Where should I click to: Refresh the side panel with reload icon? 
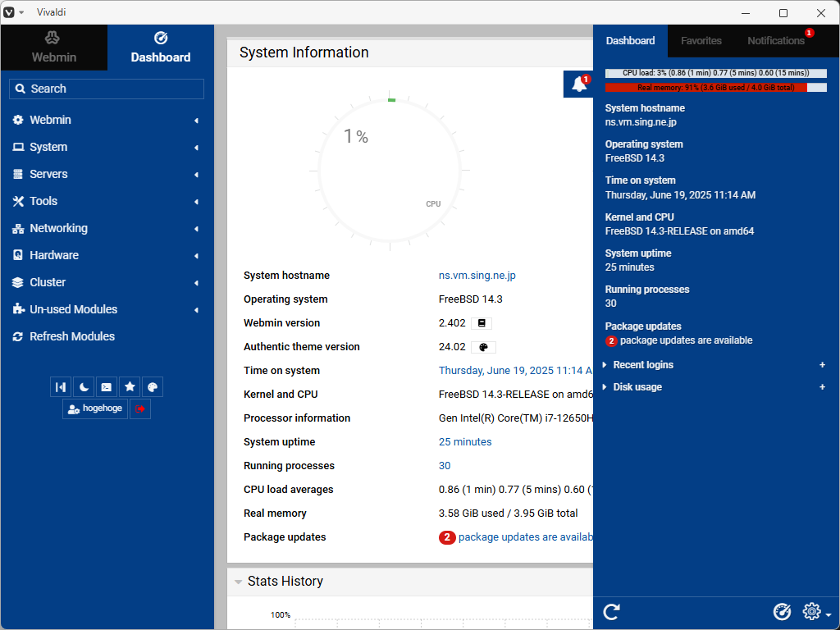coord(611,611)
